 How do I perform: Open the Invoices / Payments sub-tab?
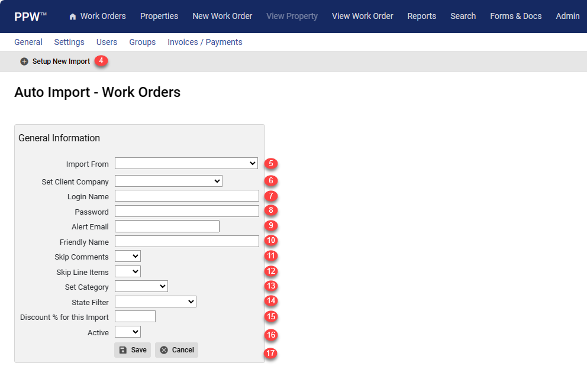click(x=205, y=42)
